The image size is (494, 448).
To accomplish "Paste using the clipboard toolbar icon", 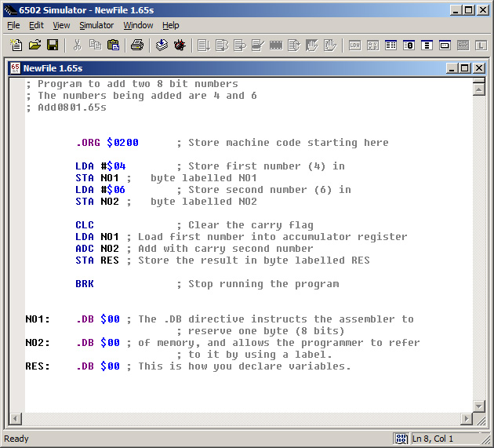I will click(113, 46).
